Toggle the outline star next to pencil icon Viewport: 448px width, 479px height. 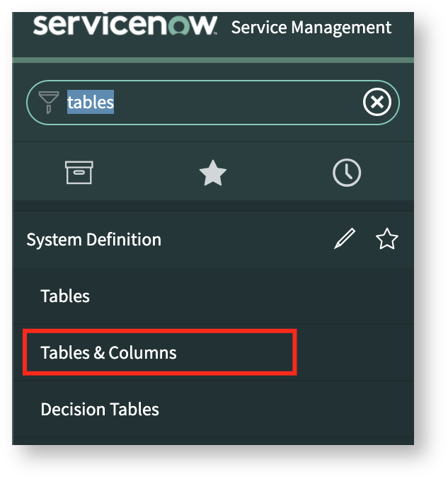click(x=386, y=239)
